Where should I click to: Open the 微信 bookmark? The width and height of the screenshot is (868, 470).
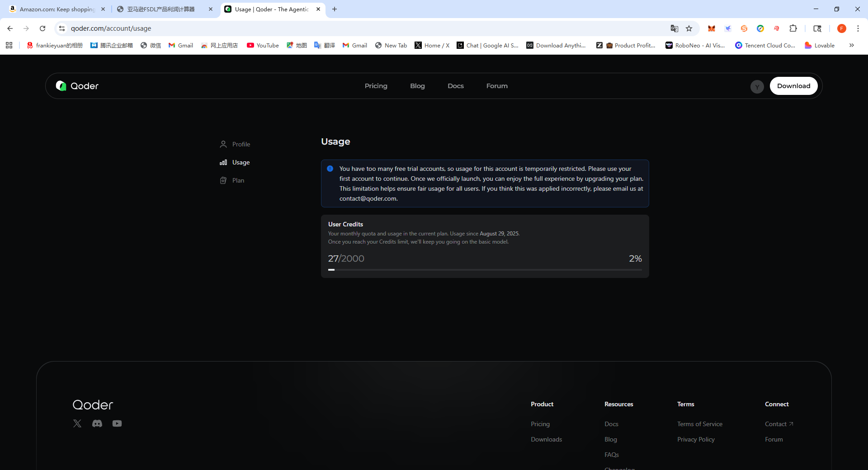point(151,45)
